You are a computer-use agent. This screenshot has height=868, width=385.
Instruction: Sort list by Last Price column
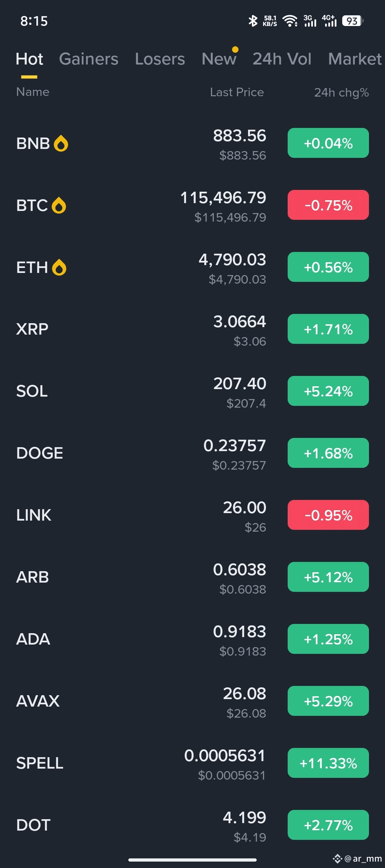[x=237, y=92]
